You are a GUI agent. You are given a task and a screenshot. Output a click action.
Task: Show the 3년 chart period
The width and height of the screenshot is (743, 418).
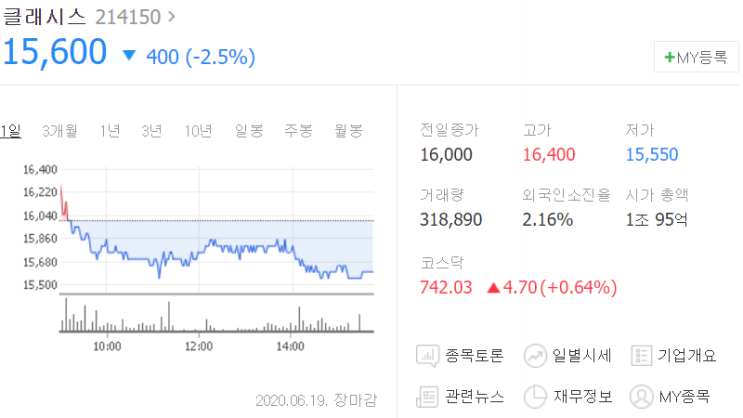152,131
